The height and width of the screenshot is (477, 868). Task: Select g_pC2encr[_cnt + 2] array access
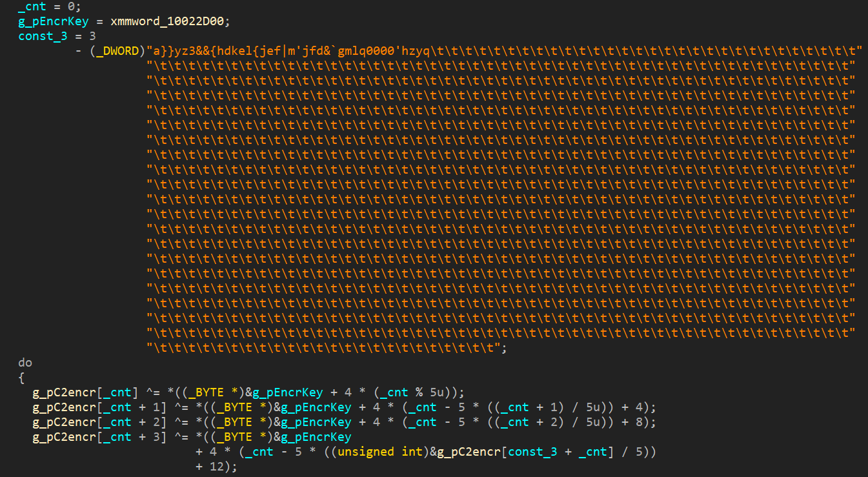[99, 422]
